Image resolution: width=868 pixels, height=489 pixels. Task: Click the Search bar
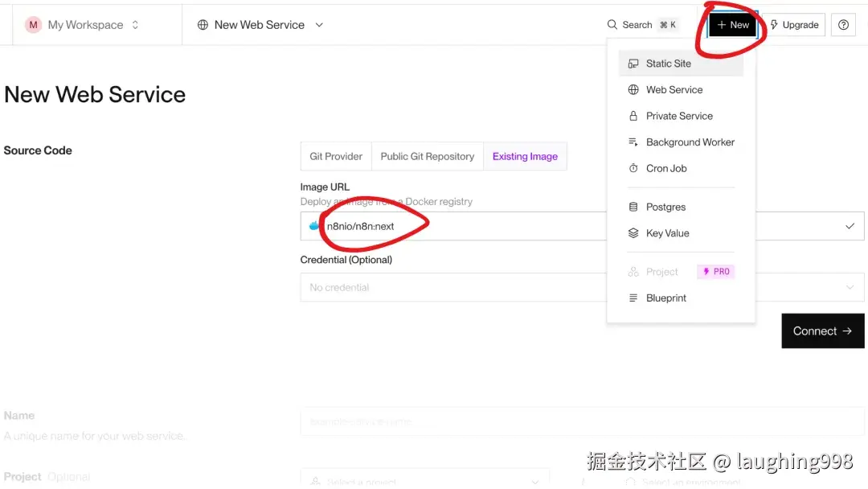coord(642,25)
